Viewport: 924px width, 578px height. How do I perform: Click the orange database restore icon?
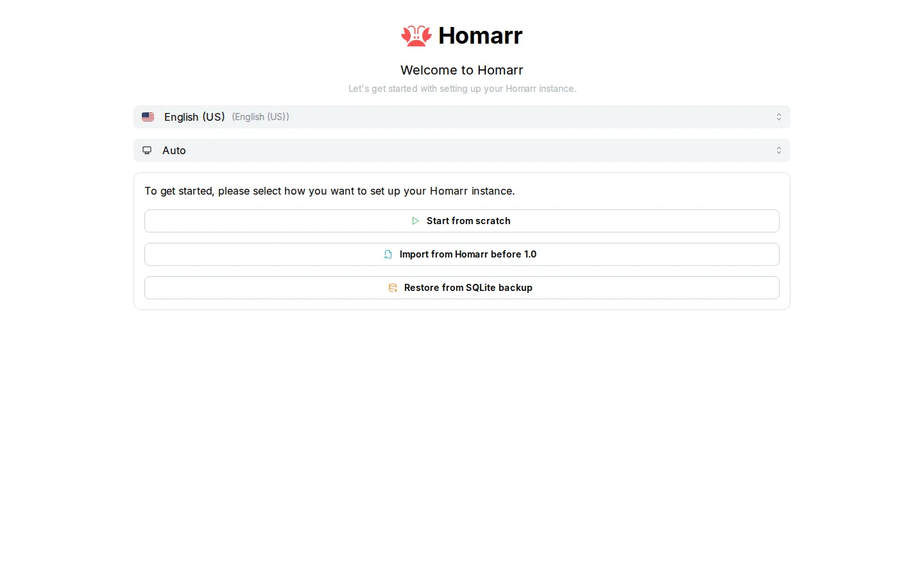(393, 288)
